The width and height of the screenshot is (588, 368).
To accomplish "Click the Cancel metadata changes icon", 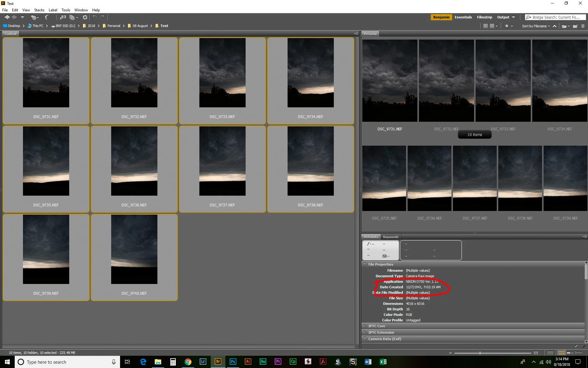I will [576, 346].
